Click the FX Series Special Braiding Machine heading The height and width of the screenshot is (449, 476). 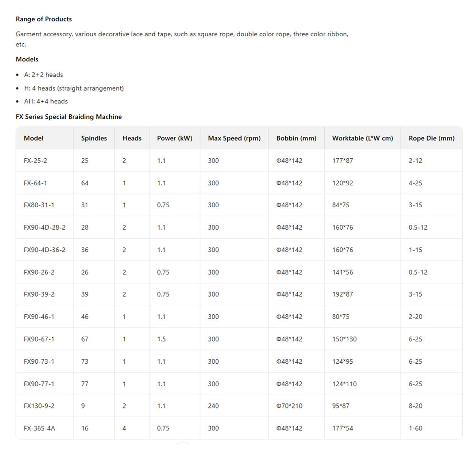click(x=69, y=117)
